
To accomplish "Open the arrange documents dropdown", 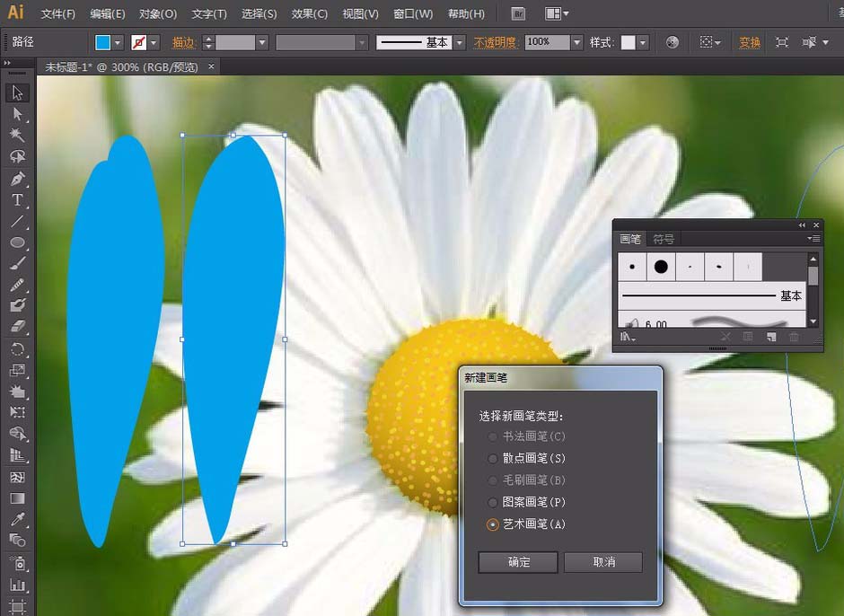I will tap(557, 14).
